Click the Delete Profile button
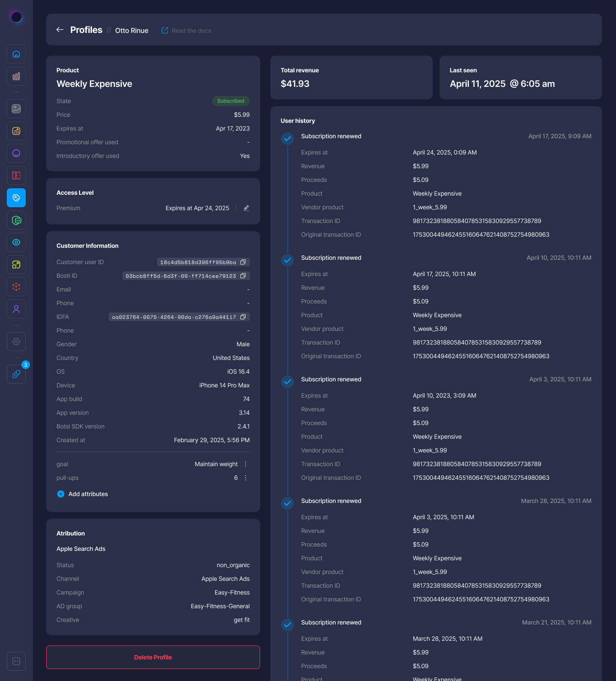 [153, 657]
